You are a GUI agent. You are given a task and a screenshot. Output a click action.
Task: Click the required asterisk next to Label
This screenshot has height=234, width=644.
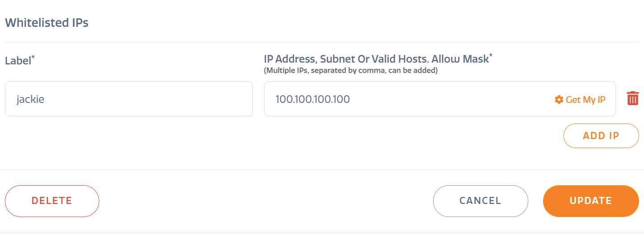pyautogui.click(x=33, y=57)
